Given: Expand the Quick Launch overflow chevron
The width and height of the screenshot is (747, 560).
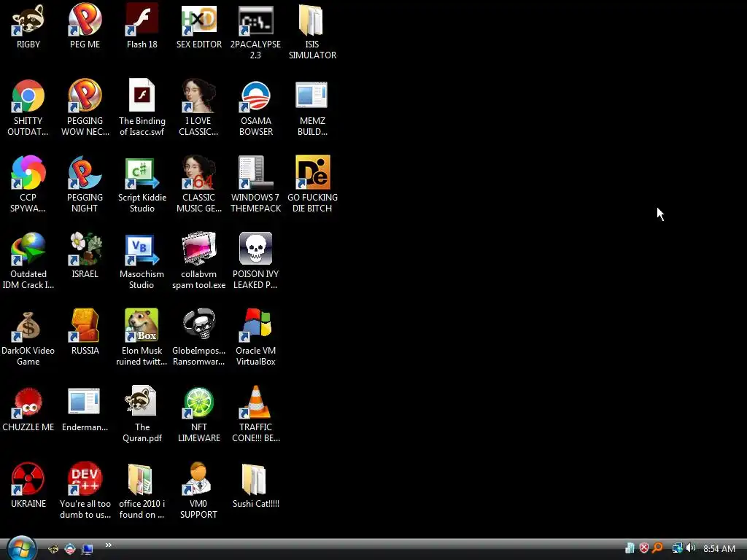Looking at the screenshot, I should [108, 545].
